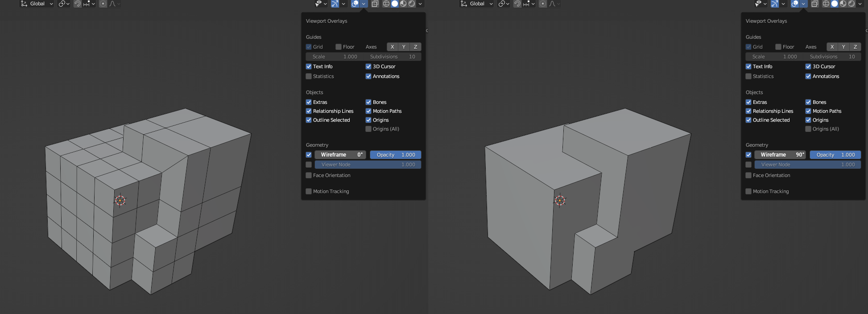Image resolution: width=868 pixels, height=314 pixels.
Task: Toggle the gizmo display icon in right viewport
Action: (x=774, y=4)
